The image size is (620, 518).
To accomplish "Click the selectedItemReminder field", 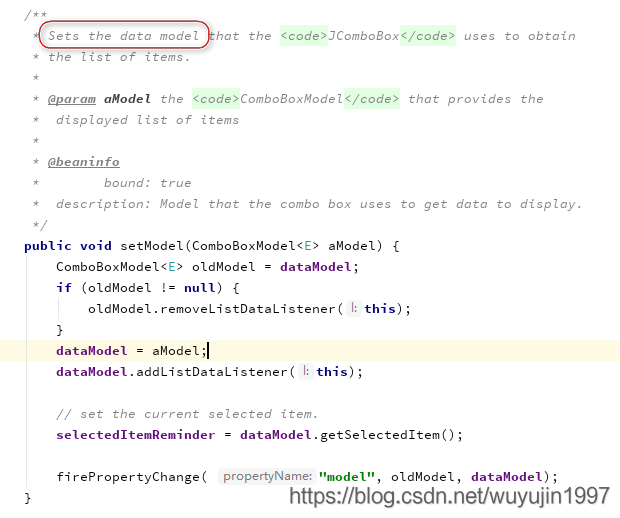I will (136, 435).
